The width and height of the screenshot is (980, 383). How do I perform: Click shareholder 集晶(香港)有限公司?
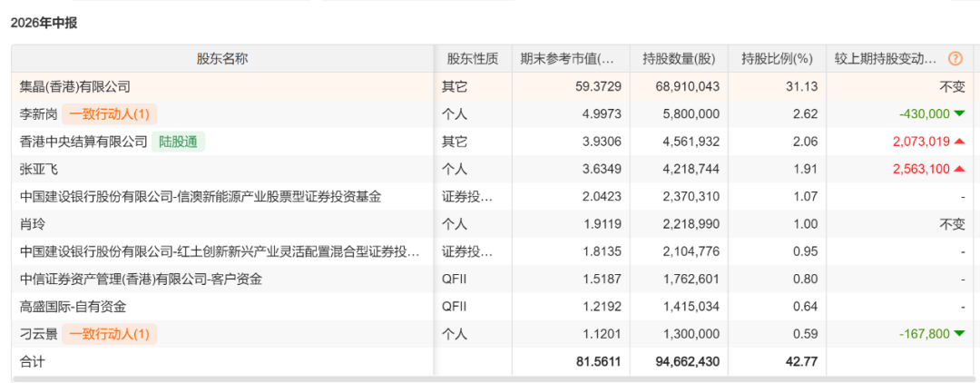click(75, 87)
